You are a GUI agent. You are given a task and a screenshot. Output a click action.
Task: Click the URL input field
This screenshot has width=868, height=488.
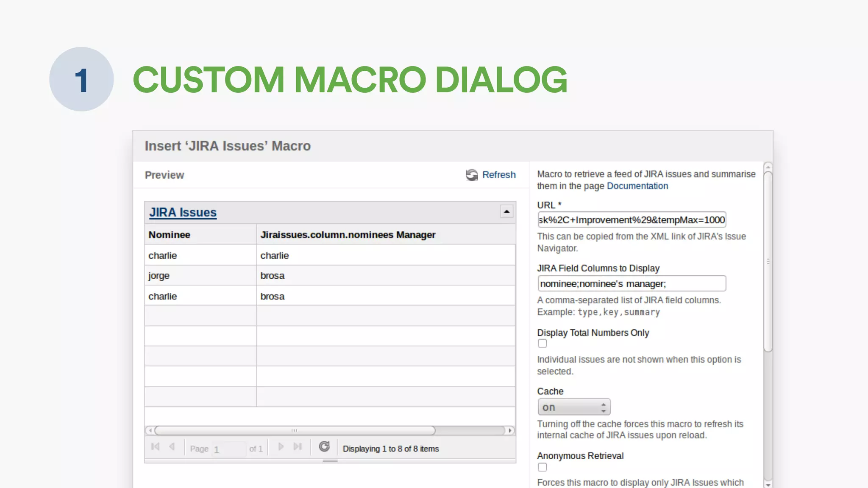pos(632,220)
